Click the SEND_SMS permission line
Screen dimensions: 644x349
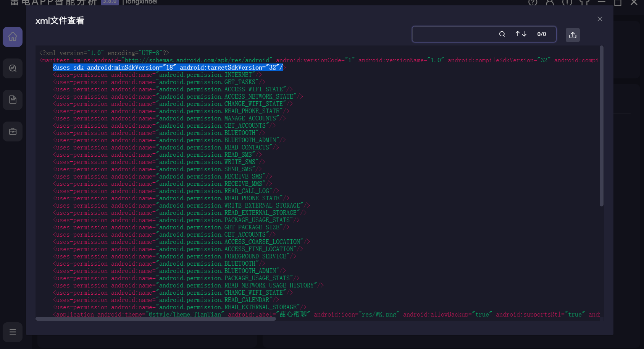coord(157,169)
